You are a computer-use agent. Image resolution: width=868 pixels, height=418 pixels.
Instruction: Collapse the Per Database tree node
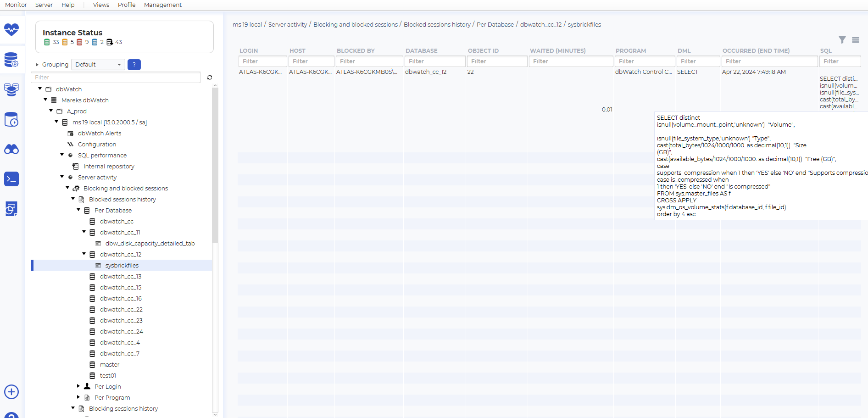click(x=78, y=210)
